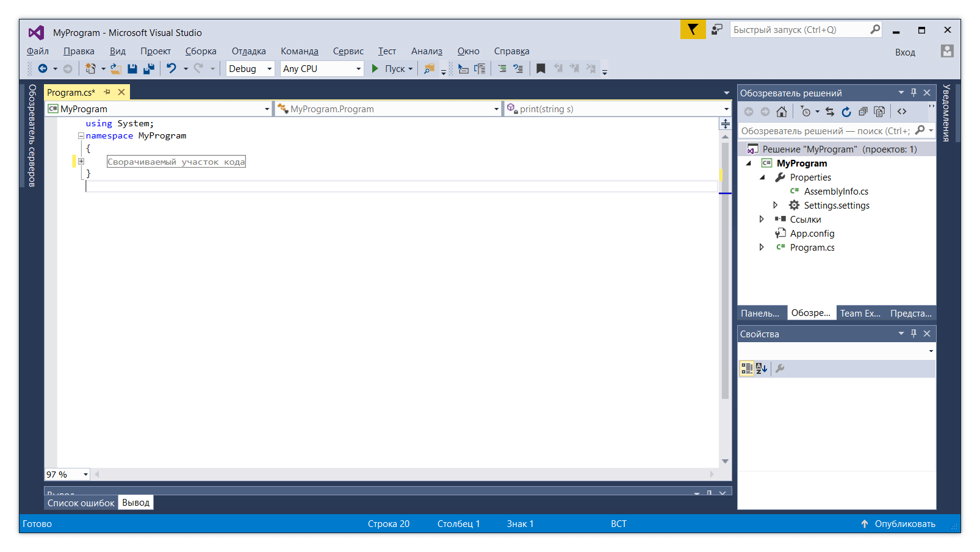
Task: Click the New Project toolbar icon
Action: tap(90, 69)
